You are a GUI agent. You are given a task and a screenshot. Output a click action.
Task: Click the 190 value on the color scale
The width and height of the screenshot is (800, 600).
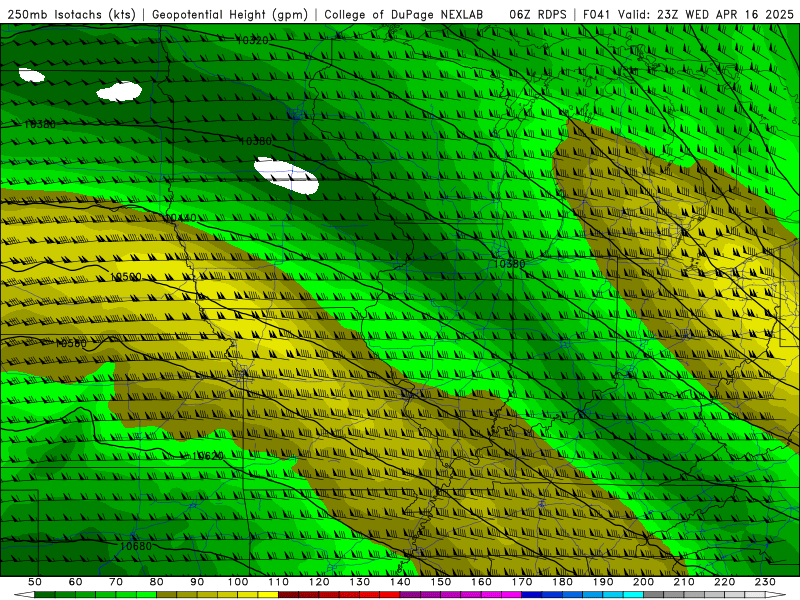pos(603,582)
